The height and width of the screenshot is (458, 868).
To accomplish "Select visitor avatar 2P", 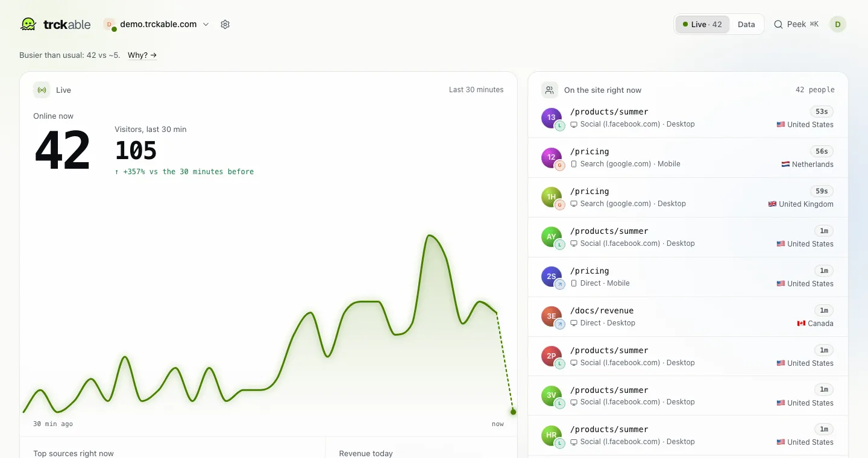I will pos(552,357).
